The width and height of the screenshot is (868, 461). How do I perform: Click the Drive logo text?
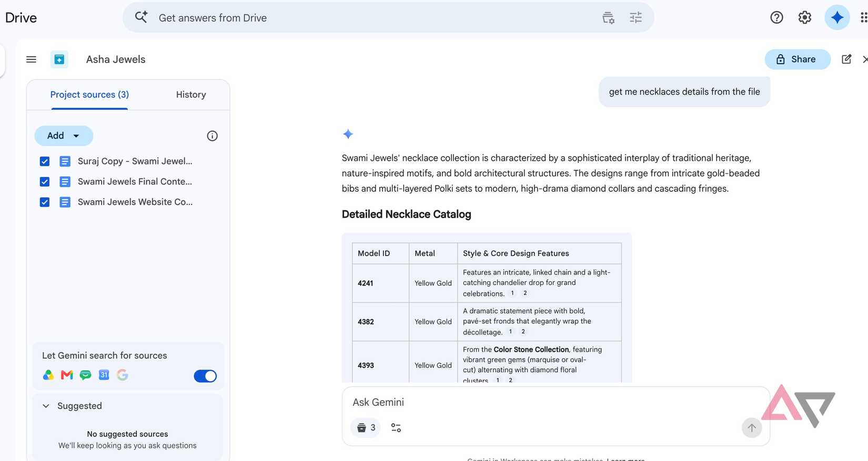tap(21, 18)
